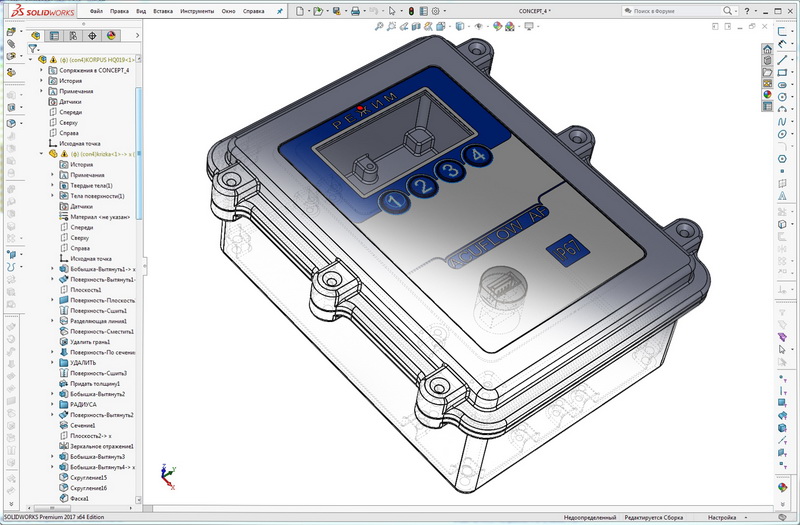Image resolution: width=800 pixels, height=525 pixels.
Task: Open View Settings monitor icon
Action: [x=529, y=27]
